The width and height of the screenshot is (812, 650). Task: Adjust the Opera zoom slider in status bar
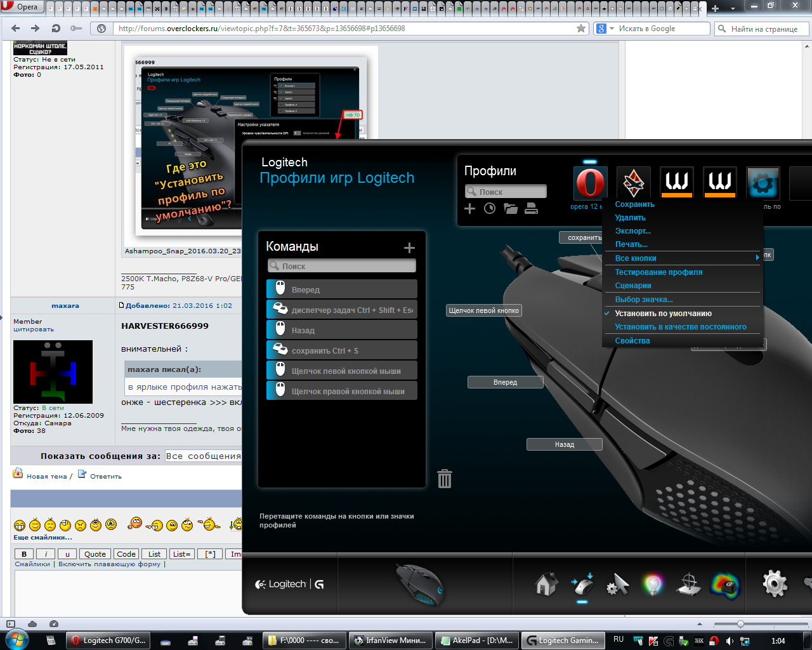(740, 625)
